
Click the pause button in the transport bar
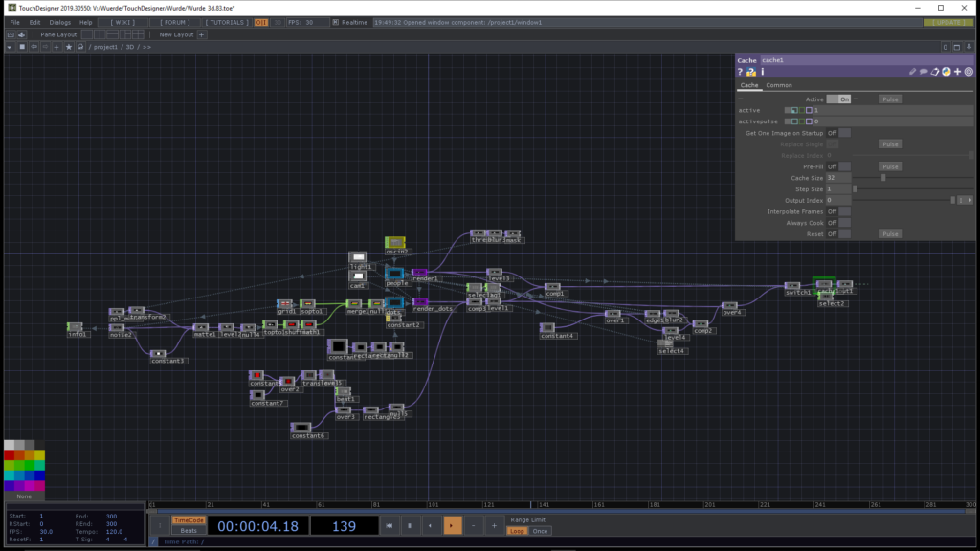tap(410, 525)
